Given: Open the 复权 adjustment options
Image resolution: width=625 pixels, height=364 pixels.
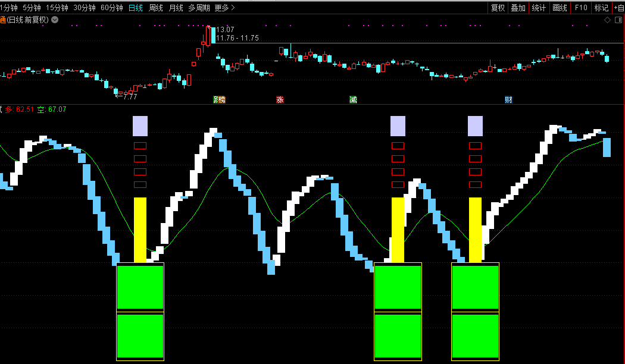Looking at the screenshot, I should (x=498, y=8).
